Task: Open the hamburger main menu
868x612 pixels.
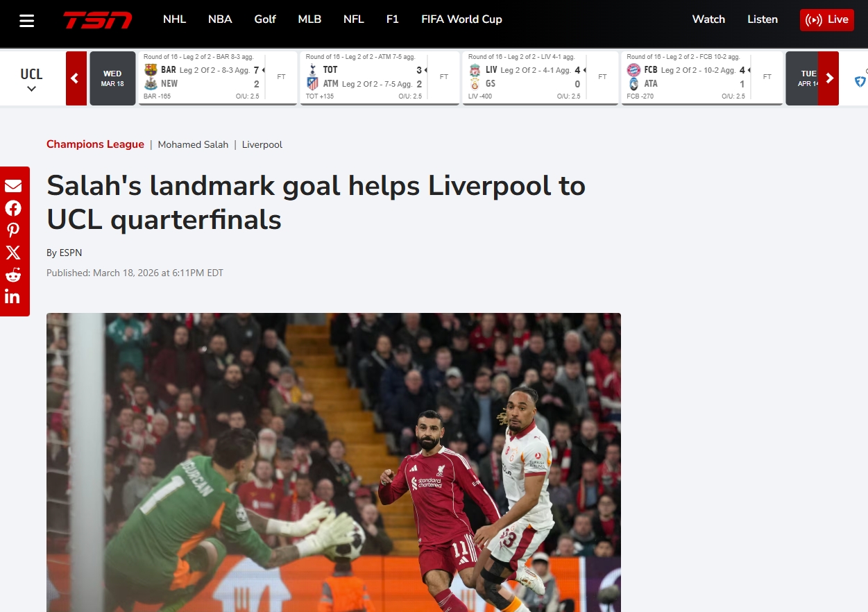Action: [x=27, y=20]
